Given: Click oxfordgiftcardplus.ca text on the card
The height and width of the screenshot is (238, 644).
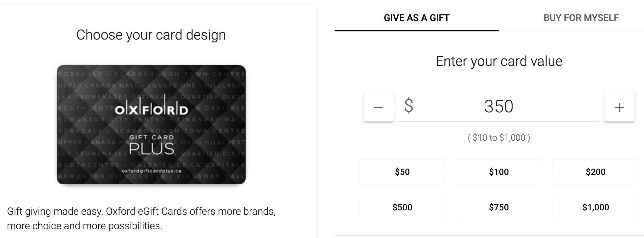Looking at the screenshot, I should [151, 171].
